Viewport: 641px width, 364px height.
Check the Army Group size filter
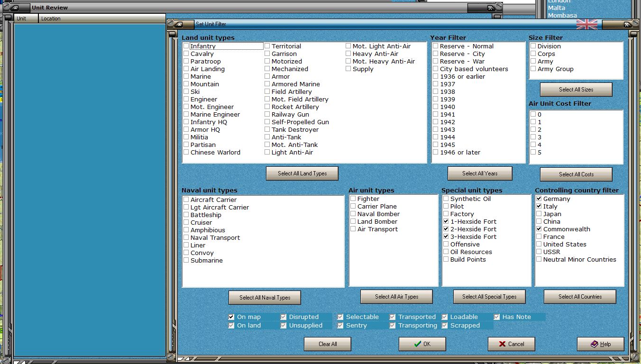point(533,69)
